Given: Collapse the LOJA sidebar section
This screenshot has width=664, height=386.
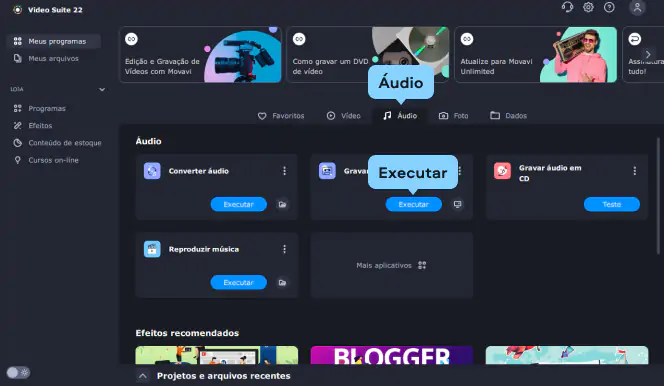Looking at the screenshot, I should 102,89.
